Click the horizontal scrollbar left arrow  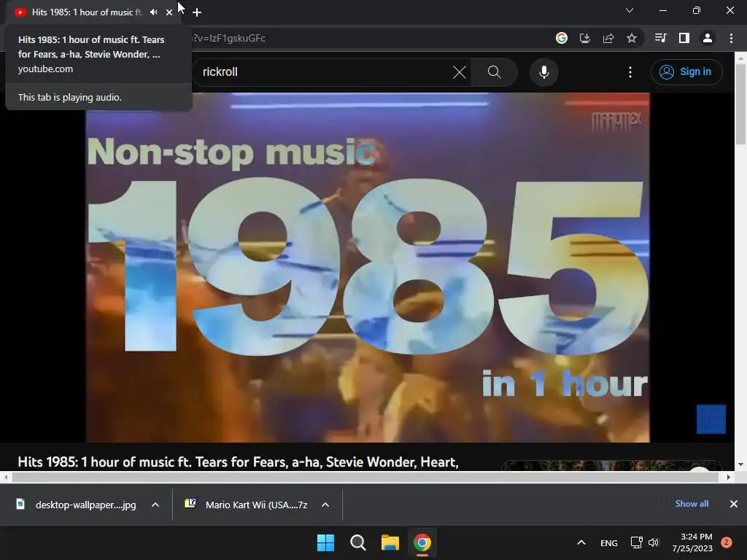click(5, 477)
